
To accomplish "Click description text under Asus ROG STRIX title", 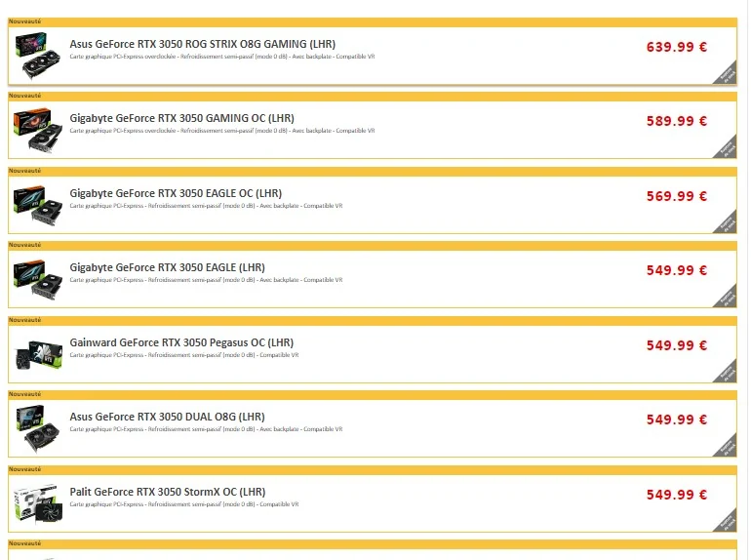I will 222,57.
